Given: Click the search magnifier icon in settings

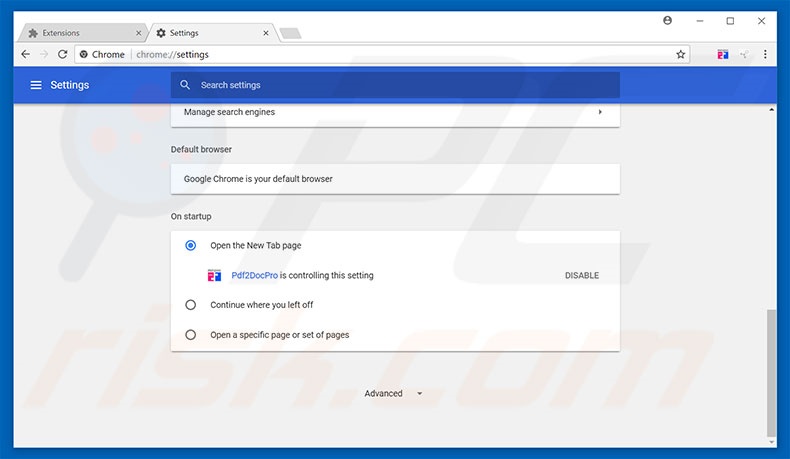Looking at the screenshot, I should click(185, 85).
